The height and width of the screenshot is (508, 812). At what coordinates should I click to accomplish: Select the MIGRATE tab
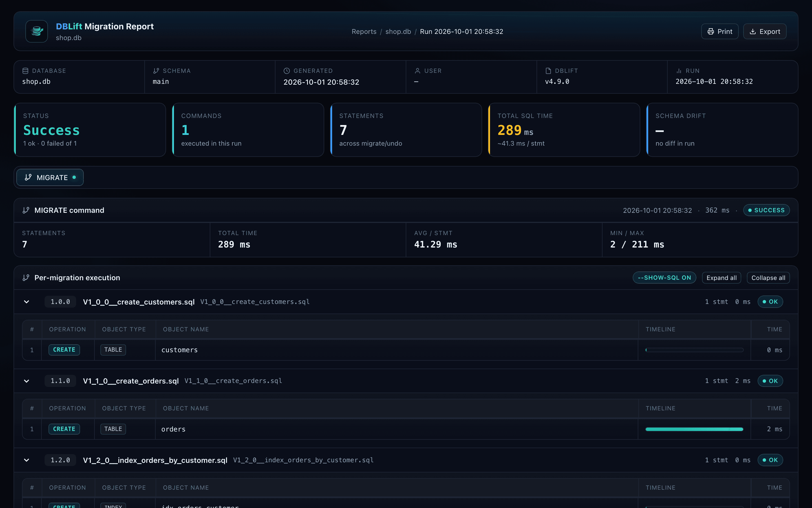pos(50,178)
